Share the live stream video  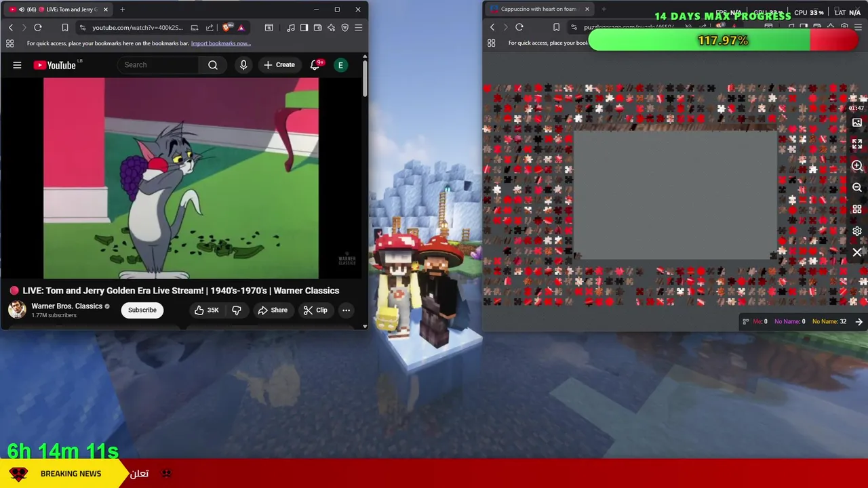click(x=273, y=310)
